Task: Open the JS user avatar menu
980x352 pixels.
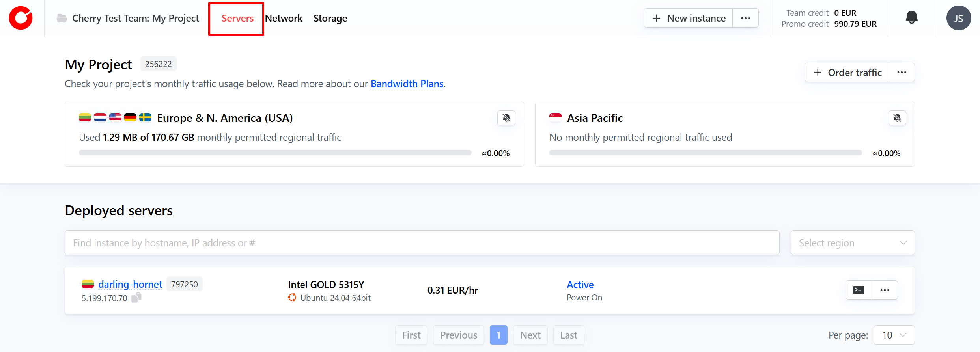Action: [x=958, y=18]
